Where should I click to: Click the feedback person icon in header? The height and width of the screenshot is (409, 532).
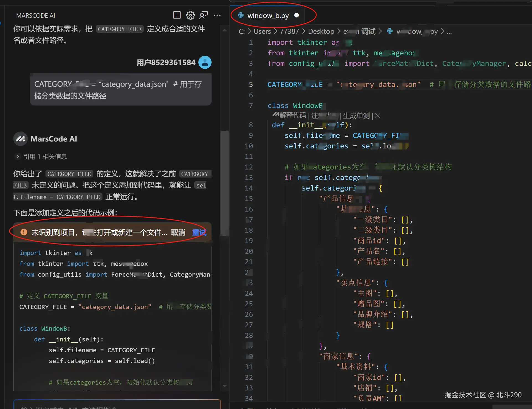pyautogui.click(x=204, y=15)
